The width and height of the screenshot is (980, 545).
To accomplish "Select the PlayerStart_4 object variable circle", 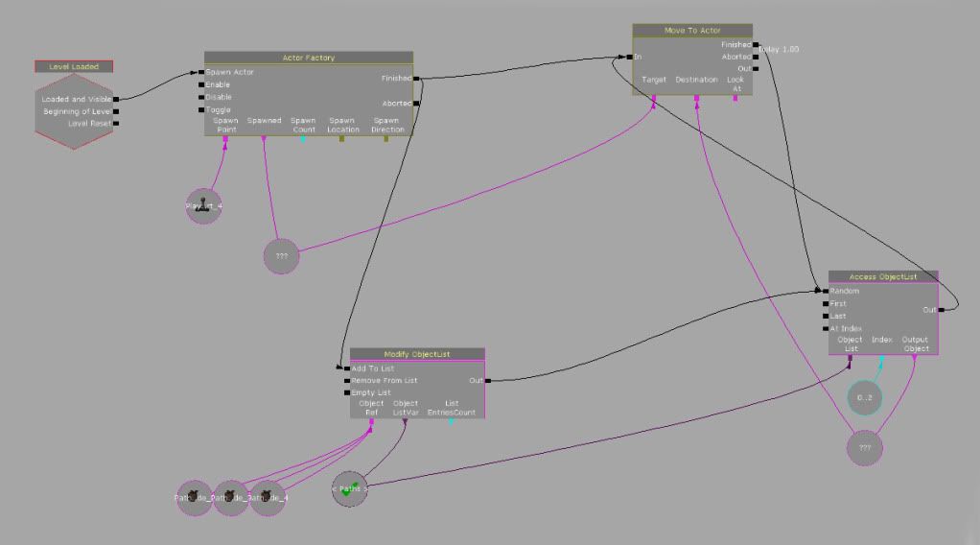I will click(x=203, y=206).
